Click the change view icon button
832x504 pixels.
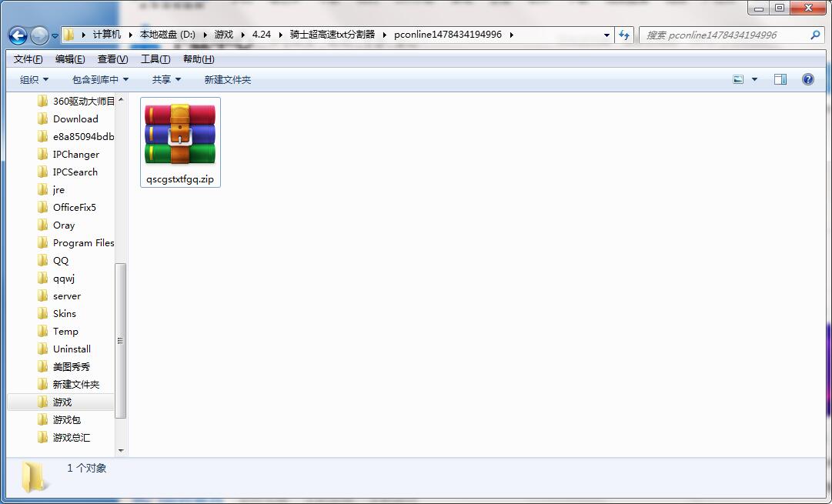(738, 79)
